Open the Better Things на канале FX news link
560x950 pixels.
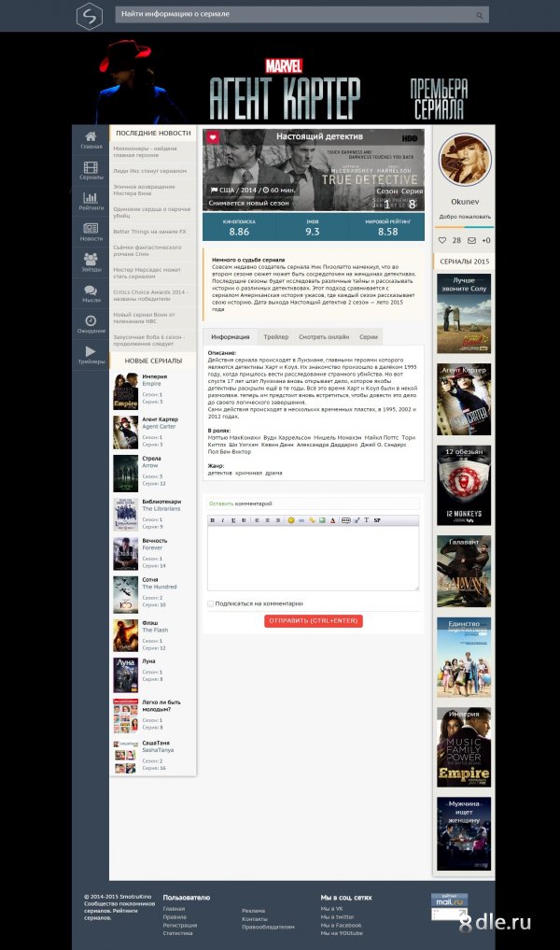point(149,231)
